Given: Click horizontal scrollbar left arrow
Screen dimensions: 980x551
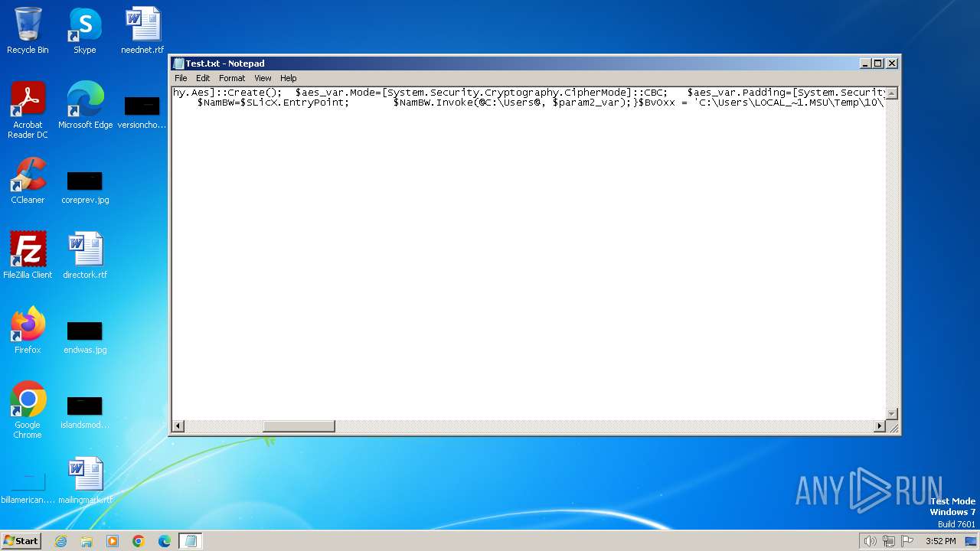Looking at the screenshot, I should (x=178, y=426).
